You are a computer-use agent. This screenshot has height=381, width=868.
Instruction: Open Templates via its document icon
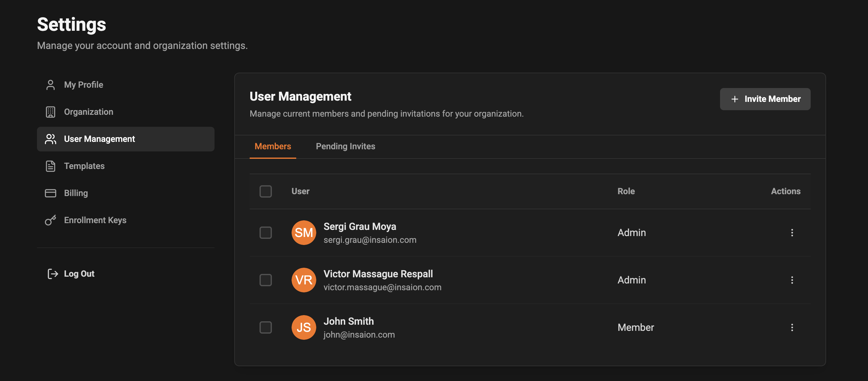click(51, 166)
